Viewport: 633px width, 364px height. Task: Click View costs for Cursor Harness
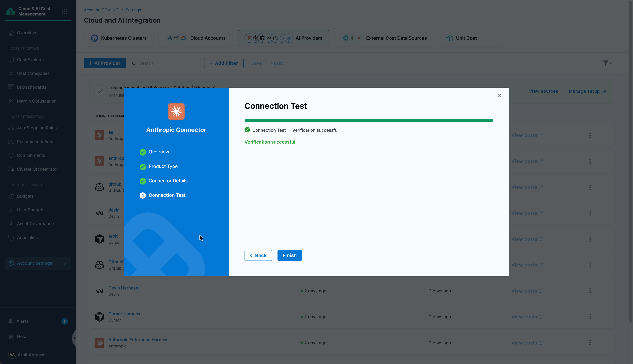527,317
